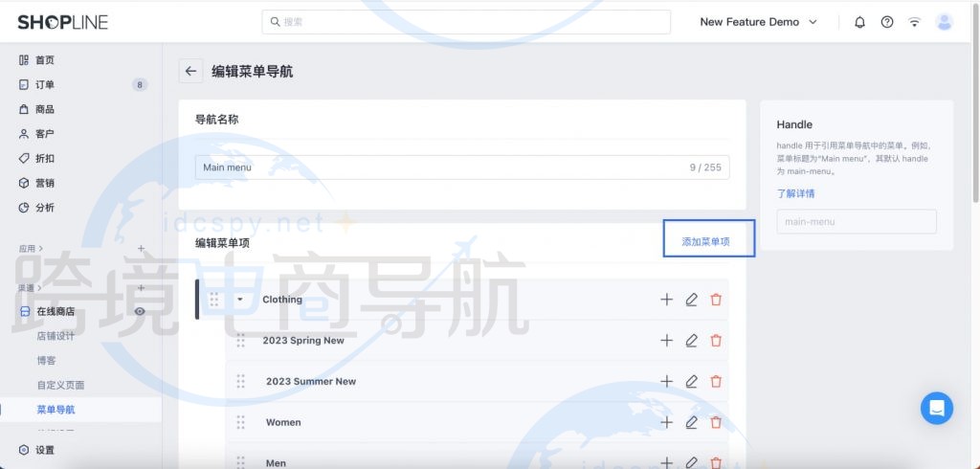The width and height of the screenshot is (980, 469).
Task: Delete the 2023 Spring New item
Action: 716,341
